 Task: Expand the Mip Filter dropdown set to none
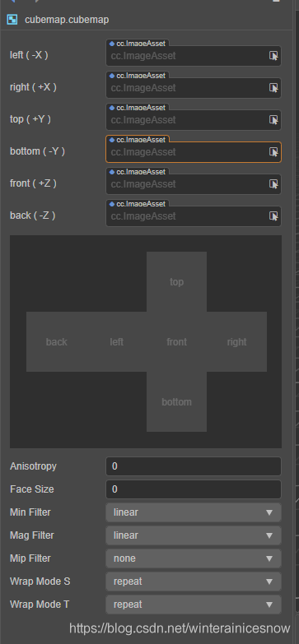(194, 558)
